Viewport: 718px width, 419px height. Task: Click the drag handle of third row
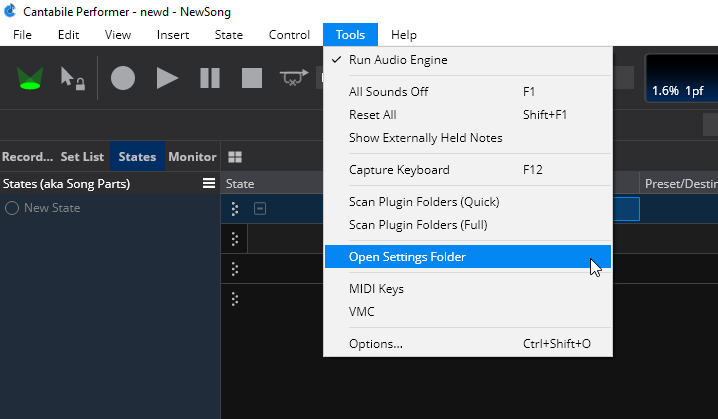pyautogui.click(x=235, y=269)
